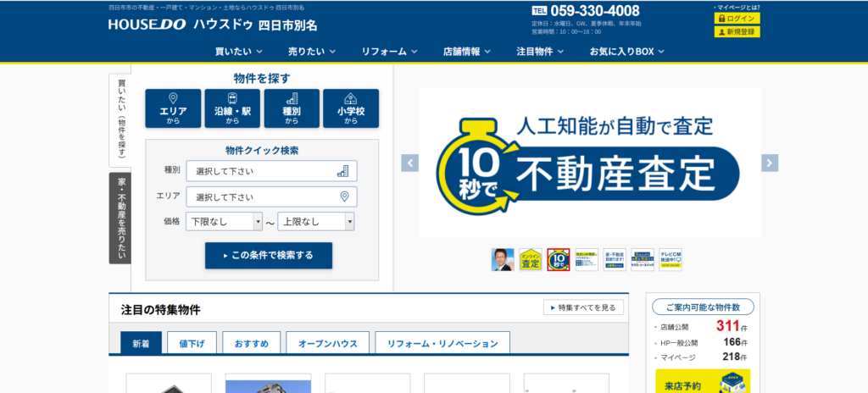
Task: Click the person icon on 新規登録
Action: 721,32
